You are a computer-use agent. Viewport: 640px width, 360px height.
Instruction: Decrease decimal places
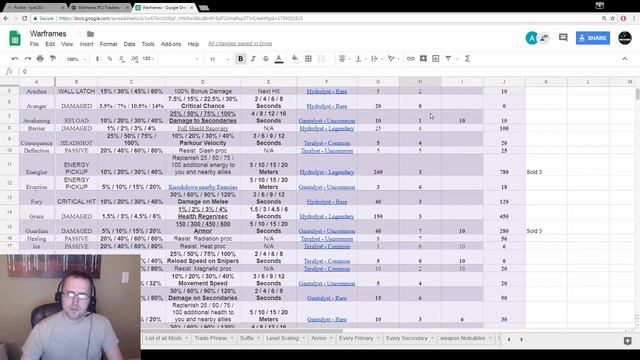click(x=122, y=59)
